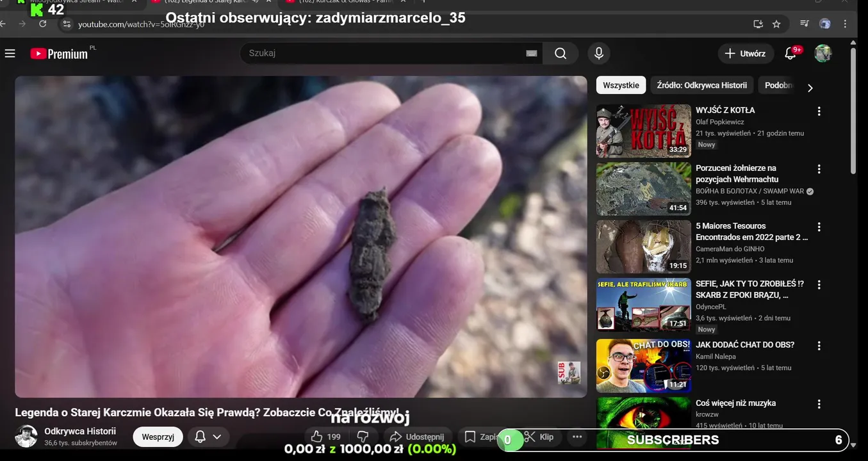Select the partially shown Podobne chip
Screen dimensions: 868x461
pyautogui.click(x=776, y=85)
